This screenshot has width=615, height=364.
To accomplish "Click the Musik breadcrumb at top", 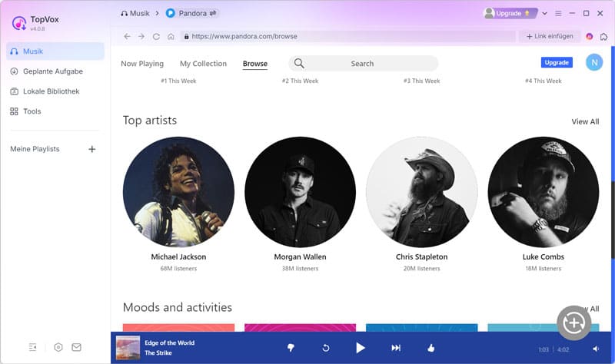I will coord(135,13).
